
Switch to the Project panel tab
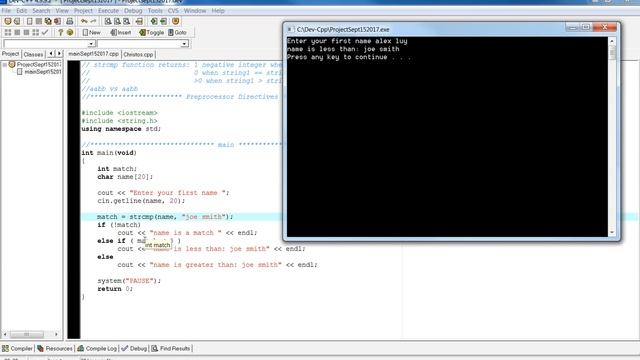(10, 54)
